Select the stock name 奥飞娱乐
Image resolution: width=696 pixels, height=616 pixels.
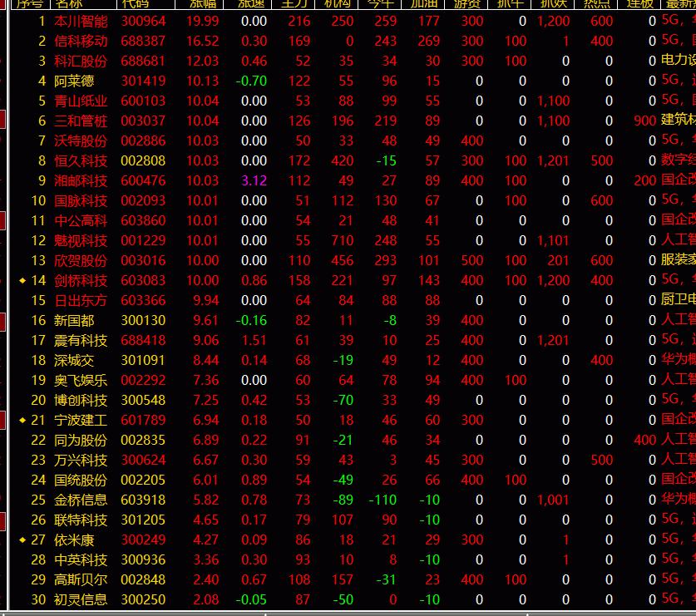click(x=81, y=381)
